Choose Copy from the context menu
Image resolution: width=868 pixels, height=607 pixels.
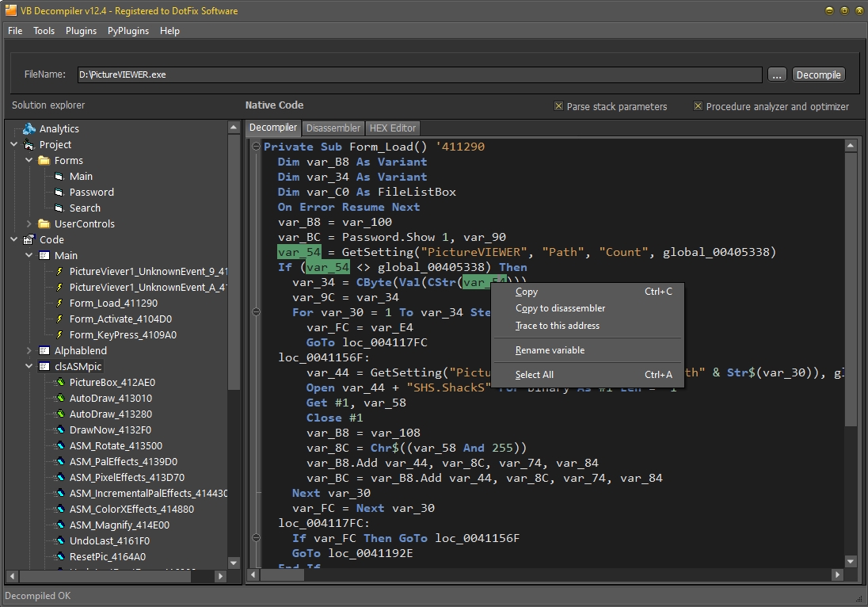pos(588,292)
